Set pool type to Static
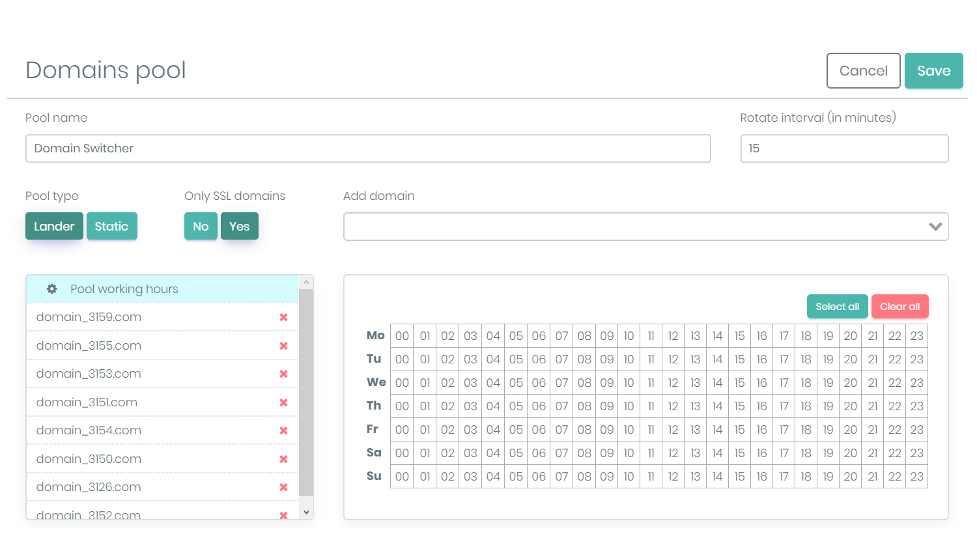The image size is (977, 560). coord(111,227)
